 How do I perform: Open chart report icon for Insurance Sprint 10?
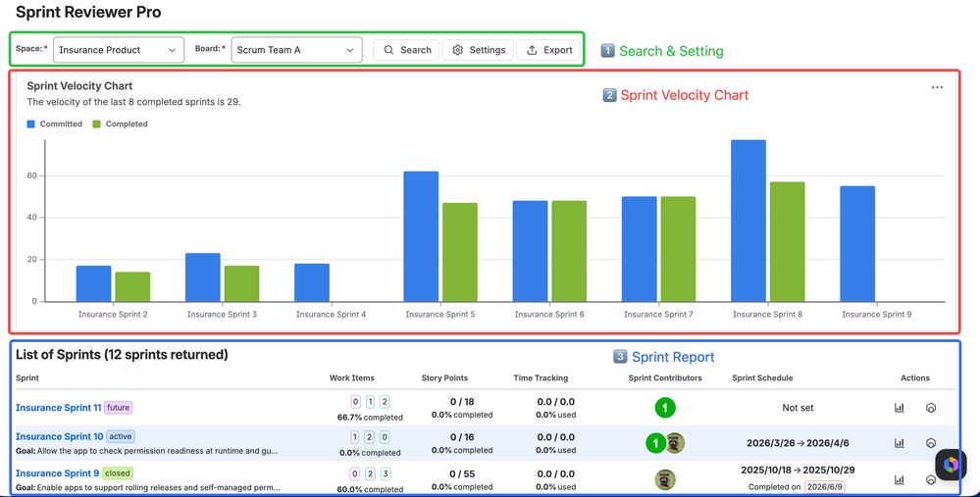coord(900,443)
